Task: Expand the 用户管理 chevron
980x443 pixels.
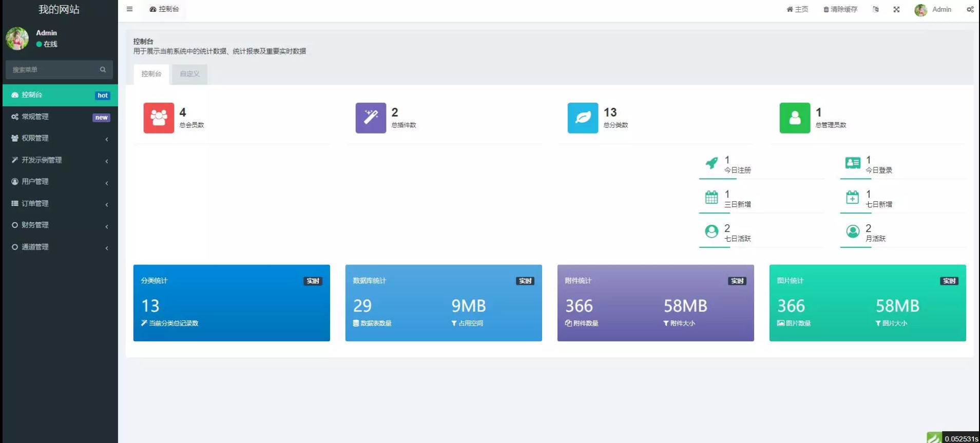Action: 107,183
